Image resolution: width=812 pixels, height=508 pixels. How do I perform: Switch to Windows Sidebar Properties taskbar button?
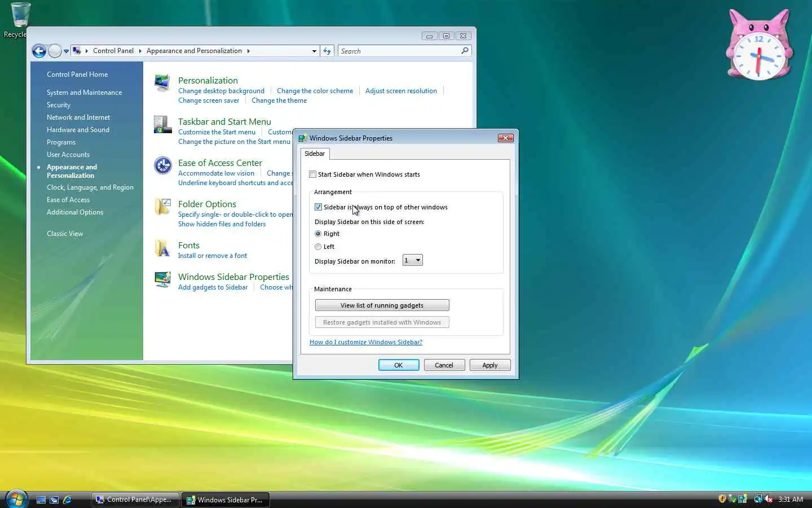(x=226, y=500)
